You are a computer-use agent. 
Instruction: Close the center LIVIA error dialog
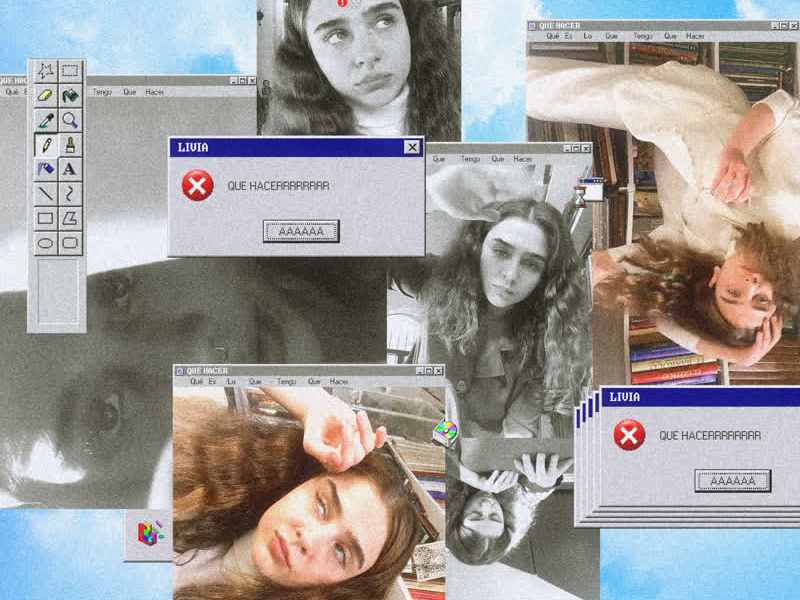[411, 147]
